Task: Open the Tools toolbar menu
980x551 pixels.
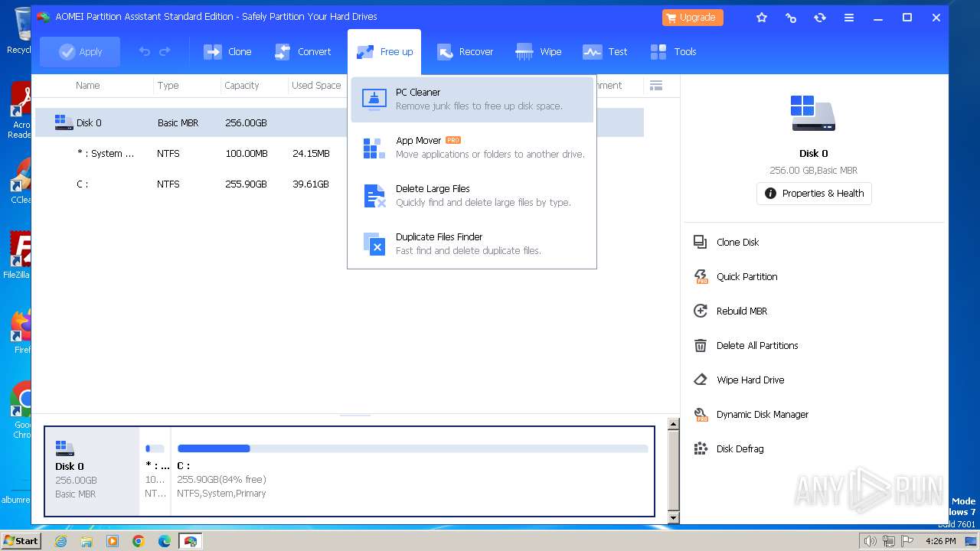Action: coord(673,51)
